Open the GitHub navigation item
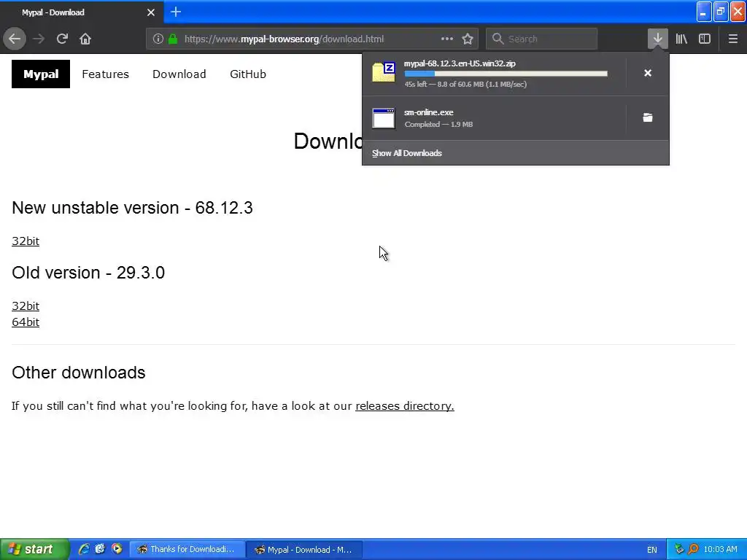 pyautogui.click(x=248, y=74)
